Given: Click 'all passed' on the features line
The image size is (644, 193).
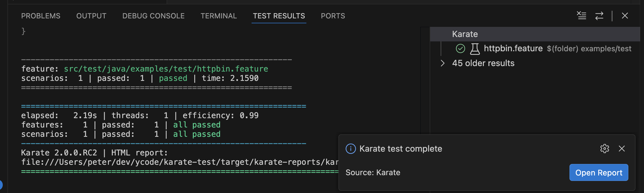Looking at the screenshot, I should [197, 125].
